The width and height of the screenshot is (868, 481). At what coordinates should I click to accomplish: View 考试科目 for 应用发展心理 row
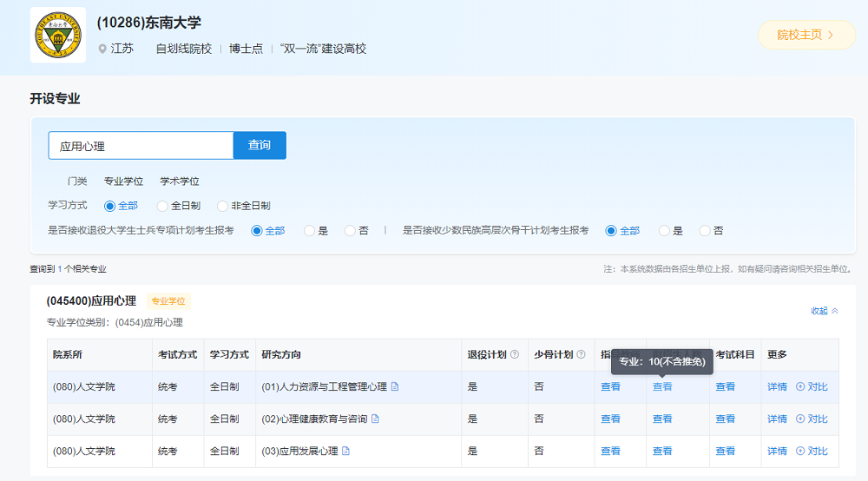click(x=725, y=451)
